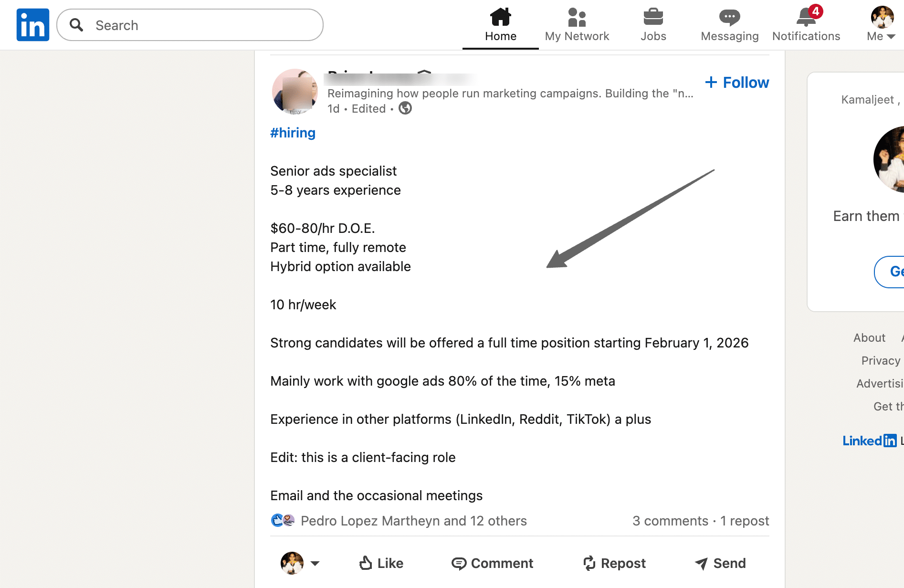Switch to the Home tab
Screen dimensions: 904x588
[500, 24]
